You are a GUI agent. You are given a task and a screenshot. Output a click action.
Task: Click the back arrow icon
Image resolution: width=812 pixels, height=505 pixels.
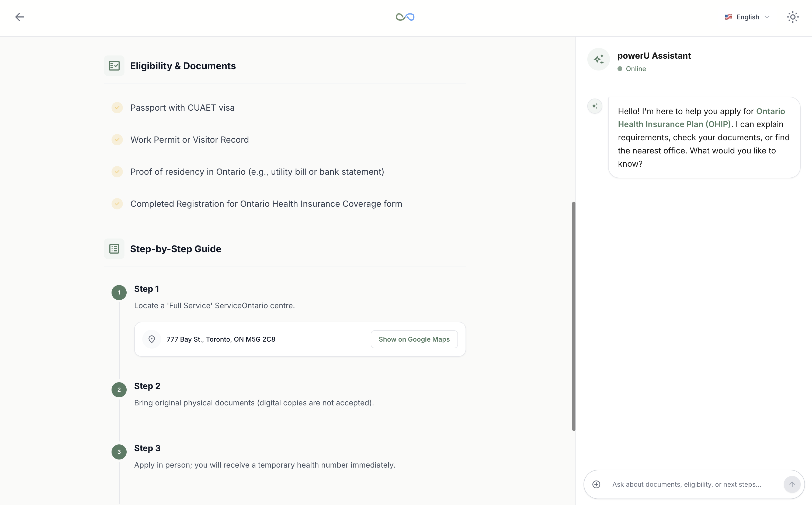click(19, 17)
